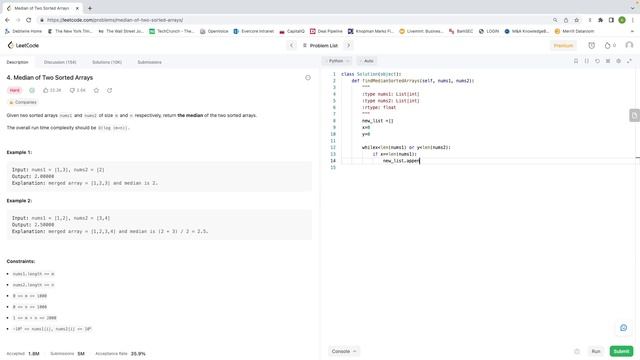Switch to the Submissions tab

pyautogui.click(x=149, y=62)
